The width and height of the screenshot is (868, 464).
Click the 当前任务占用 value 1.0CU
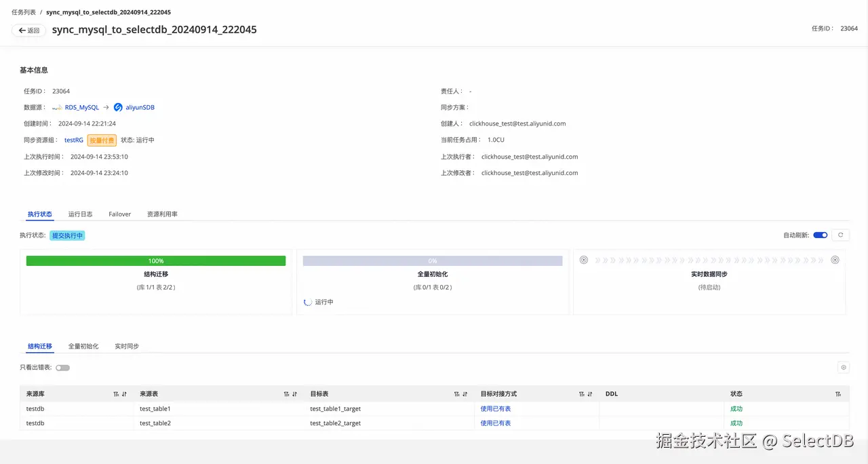[x=496, y=140]
